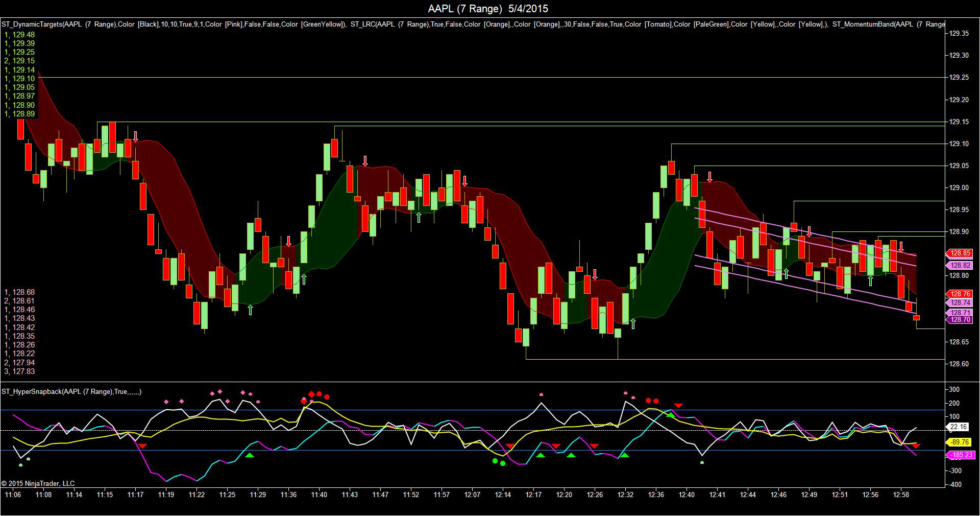Viewport: 980px width, 516px height.
Task: Click the green oscillator triangle near 11:29
Action: pos(250,455)
